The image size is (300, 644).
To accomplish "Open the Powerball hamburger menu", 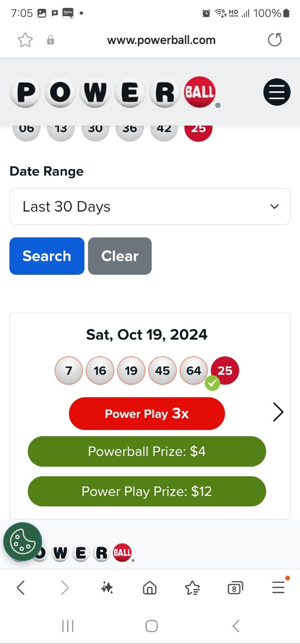I will [x=277, y=92].
